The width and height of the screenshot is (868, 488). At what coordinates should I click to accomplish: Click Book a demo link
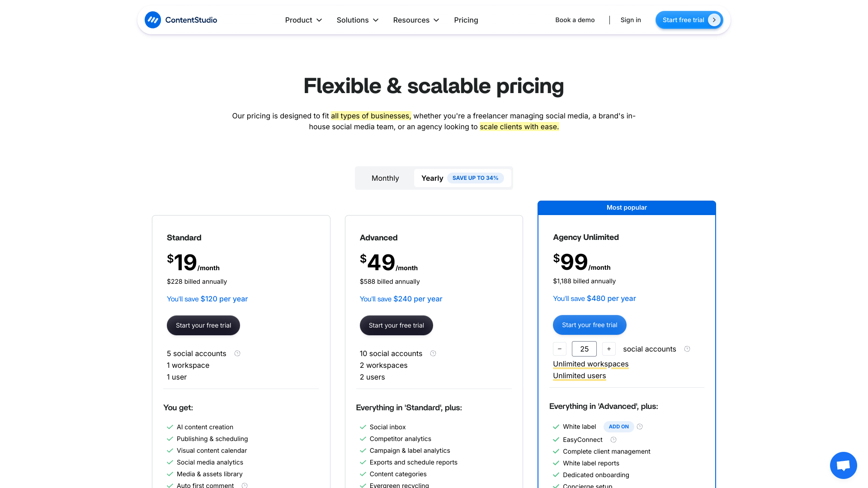coord(575,20)
